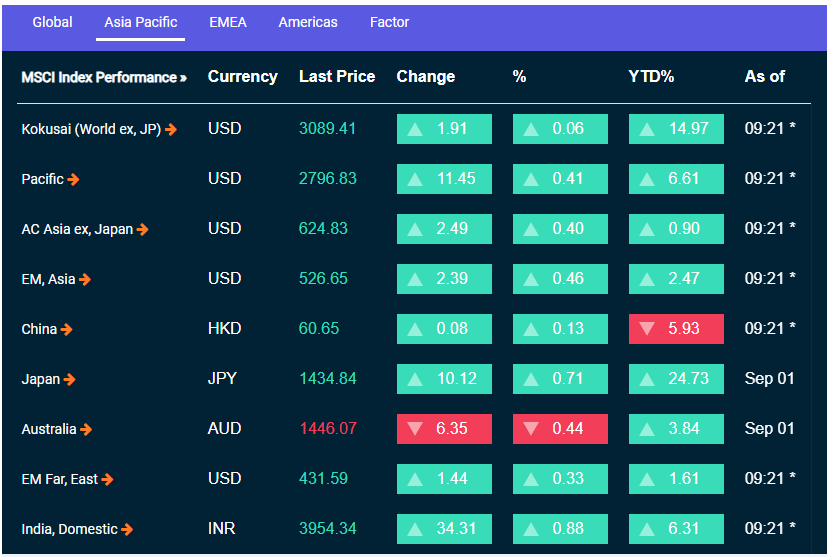Click the orange arrow beside Pacific

[74, 179]
